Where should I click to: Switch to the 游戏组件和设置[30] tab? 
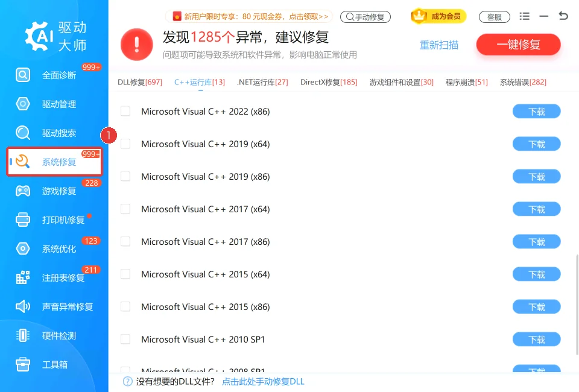[402, 82]
